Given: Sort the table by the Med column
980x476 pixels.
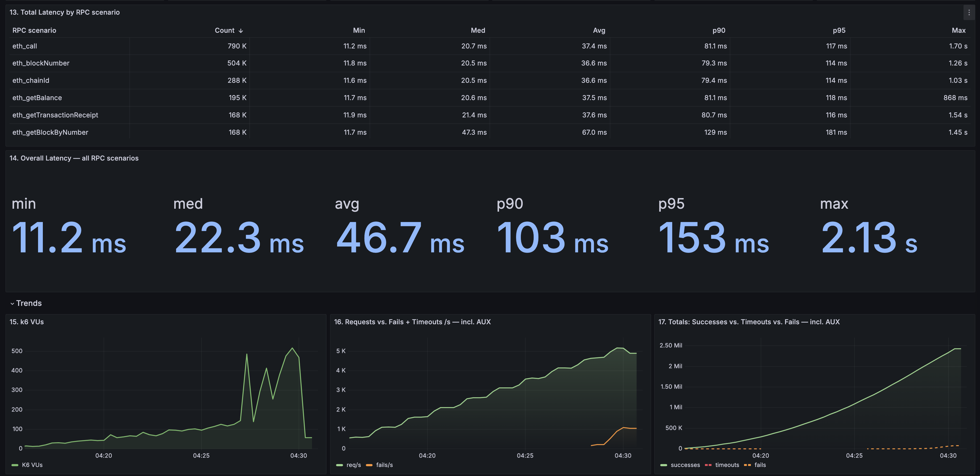Looking at the screenshot, I should [478, 30].
